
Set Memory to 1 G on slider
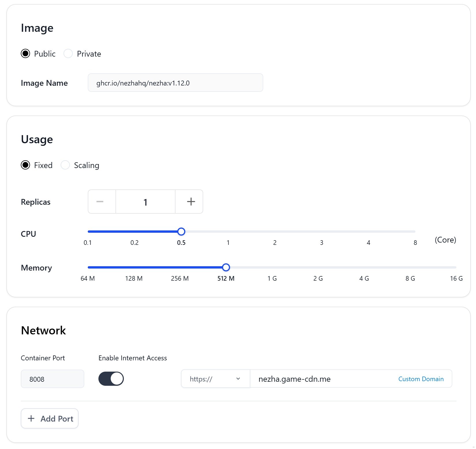tap(272, 267)
